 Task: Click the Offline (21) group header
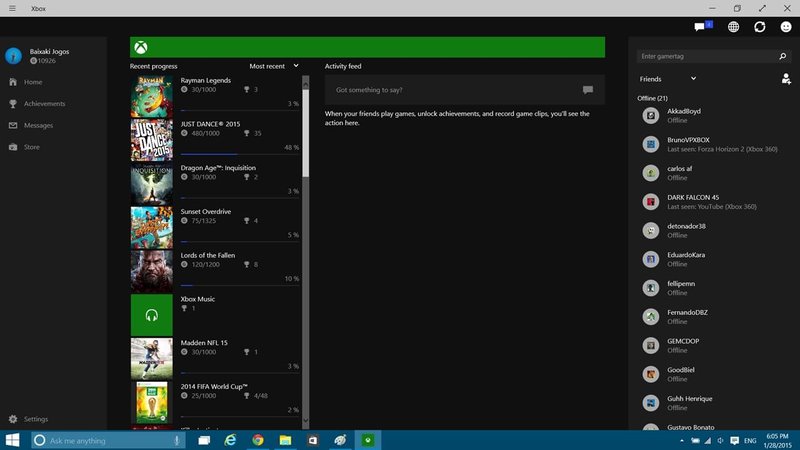click(652, 98)
